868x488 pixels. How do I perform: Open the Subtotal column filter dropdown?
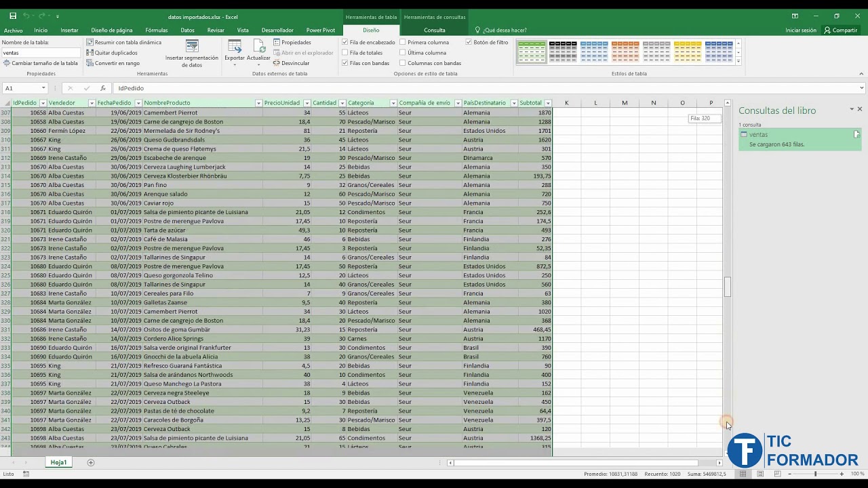pyautogui.click(x=548, y=103)
